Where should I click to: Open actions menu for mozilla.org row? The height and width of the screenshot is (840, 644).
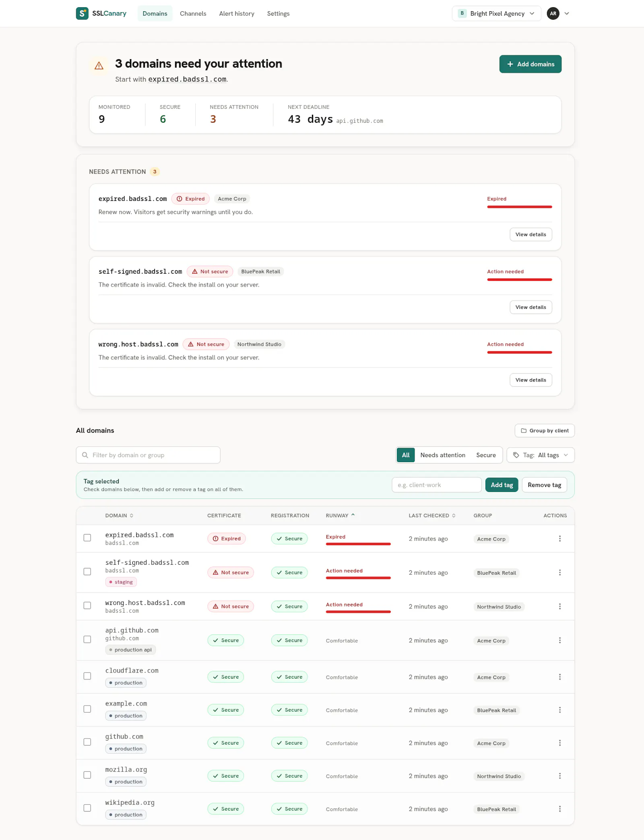click(x=559, y=776)
